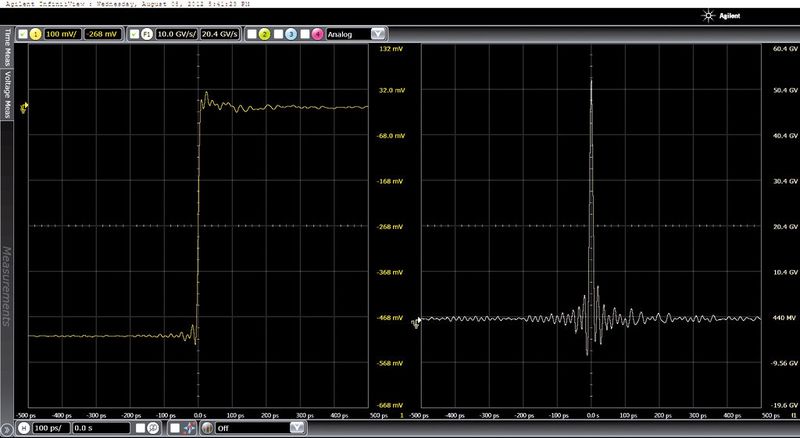Viewport: 800px width, 438px height.
Task: Click the crosshair markers icon
Action: coord(189,428)
